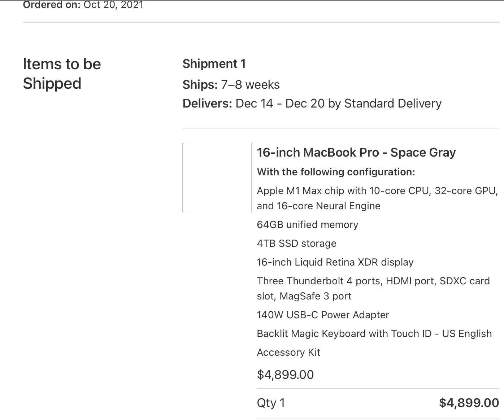Select the Backlit Magic Keyboard with Touch ID line
The image size is (504, 420).
[374, 333]
